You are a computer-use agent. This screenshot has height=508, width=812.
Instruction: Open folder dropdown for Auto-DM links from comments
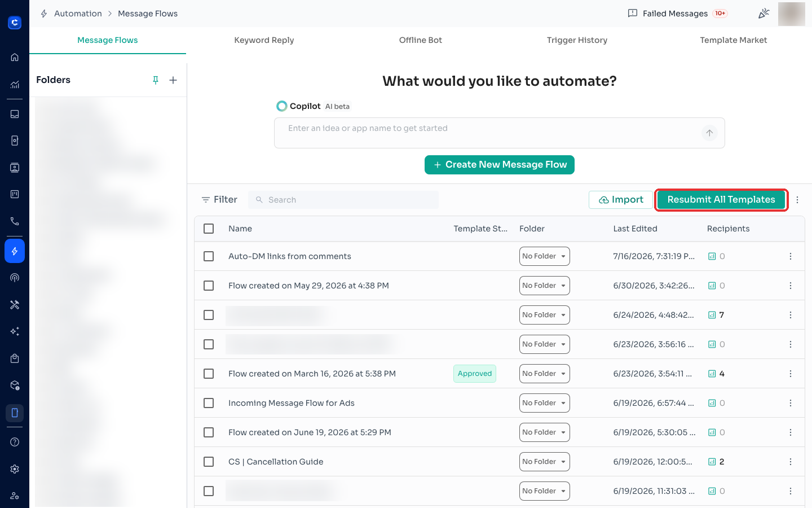point(544,256)
